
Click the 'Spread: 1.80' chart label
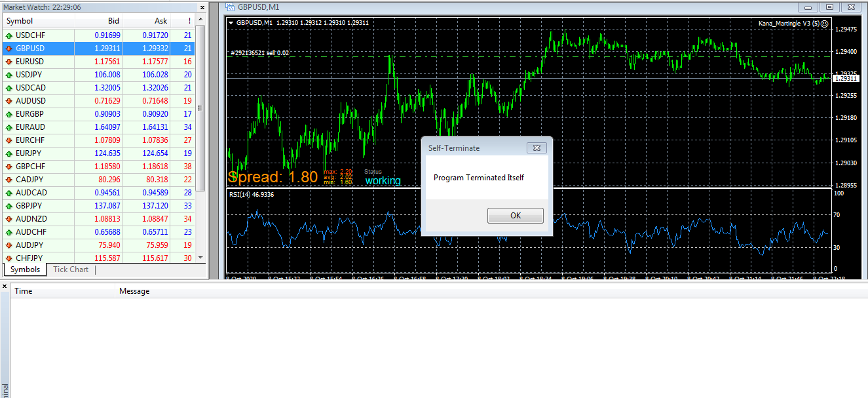[273, 177]
